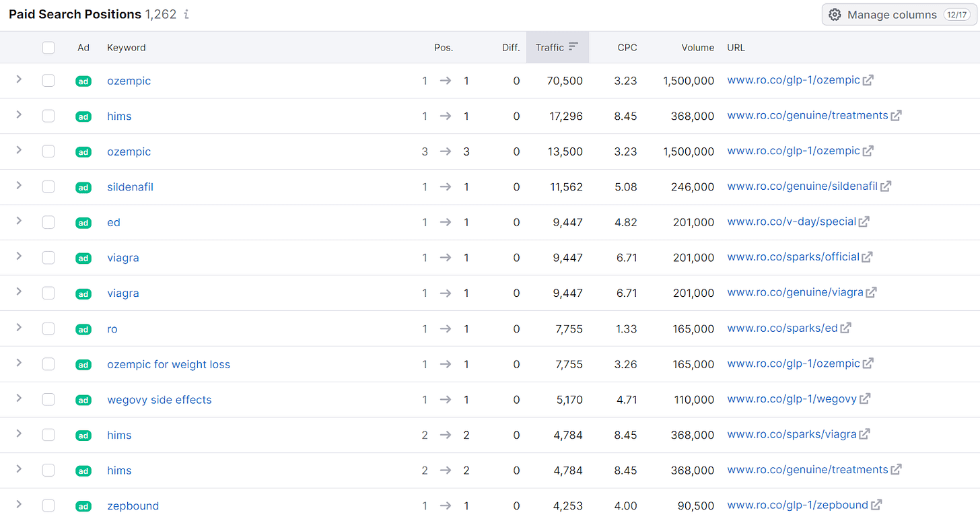Open external link icon for www.ro.co/sparks/ed
This screenshot has width=980, height=521.
click(x=846, y=328)
